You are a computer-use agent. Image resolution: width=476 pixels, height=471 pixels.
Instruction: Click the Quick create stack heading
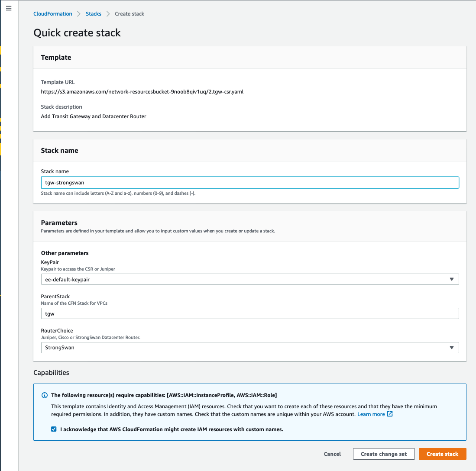(77, 33)
